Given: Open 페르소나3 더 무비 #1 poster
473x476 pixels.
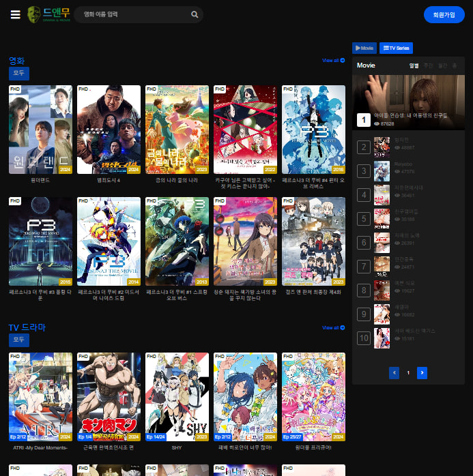Looking at the screenshot, I should point(177,241).
